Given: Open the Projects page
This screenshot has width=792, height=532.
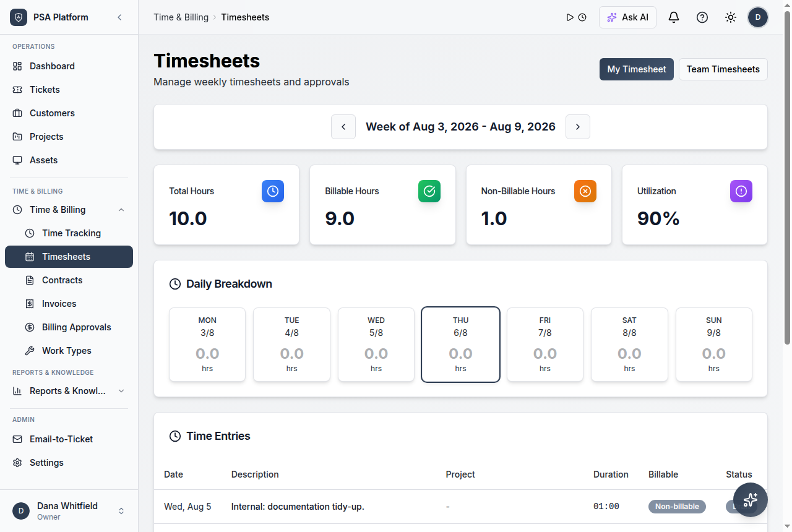Looking at the screenshot, I should click(69, 137).
